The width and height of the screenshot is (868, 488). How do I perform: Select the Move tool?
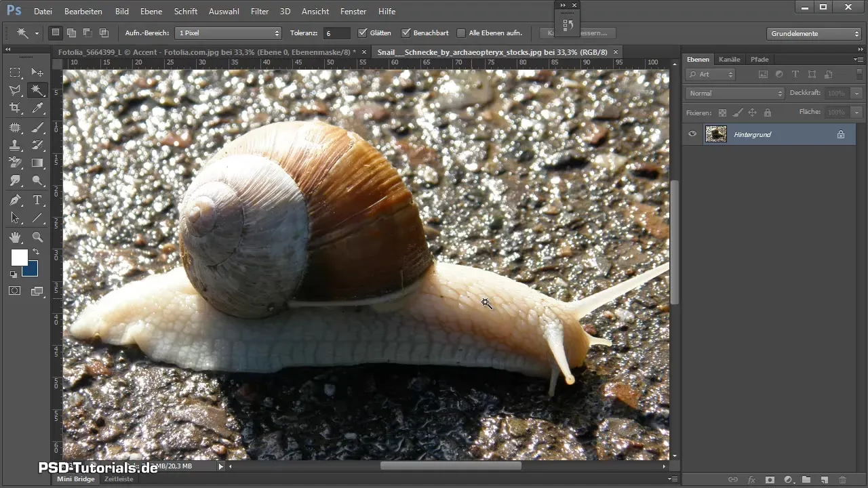click(x=37, y=73)
